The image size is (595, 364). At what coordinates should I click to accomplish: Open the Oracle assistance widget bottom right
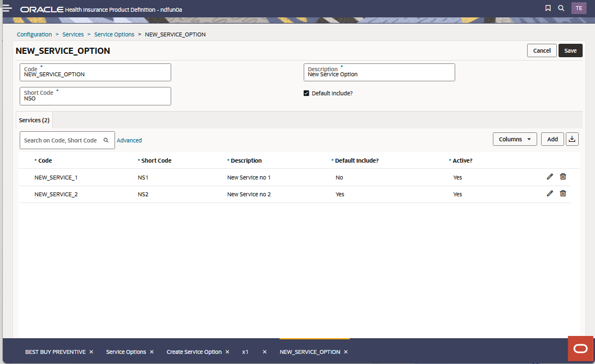(x=580, y=348)
